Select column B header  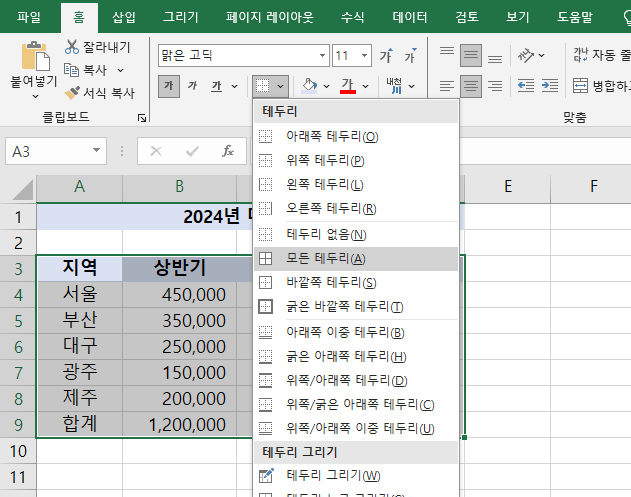coord(179,186)
